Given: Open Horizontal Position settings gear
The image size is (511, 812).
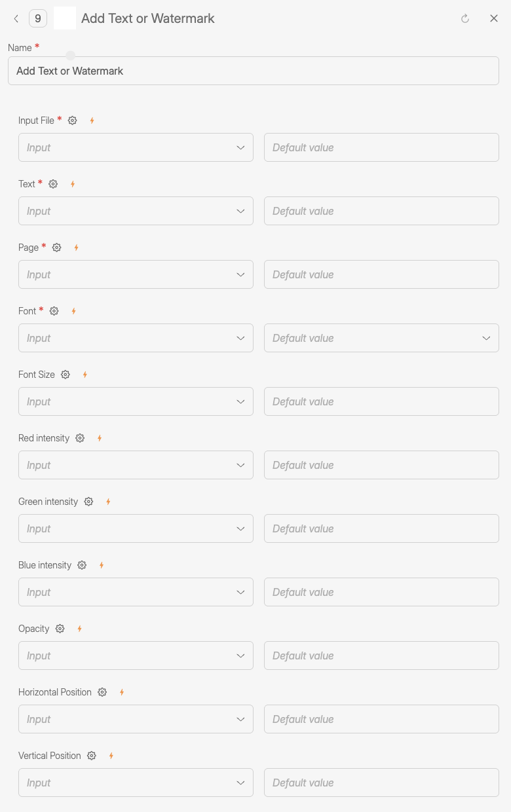Looking at the screenshot, I should click(102, 692).
